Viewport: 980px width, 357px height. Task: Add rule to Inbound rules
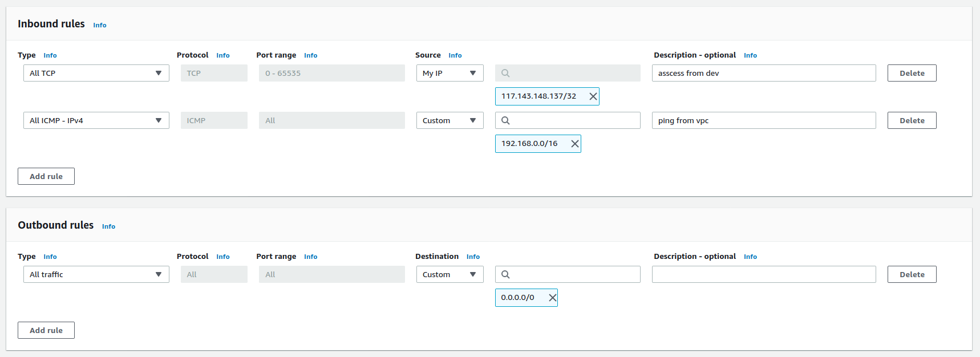coord(46,176)
